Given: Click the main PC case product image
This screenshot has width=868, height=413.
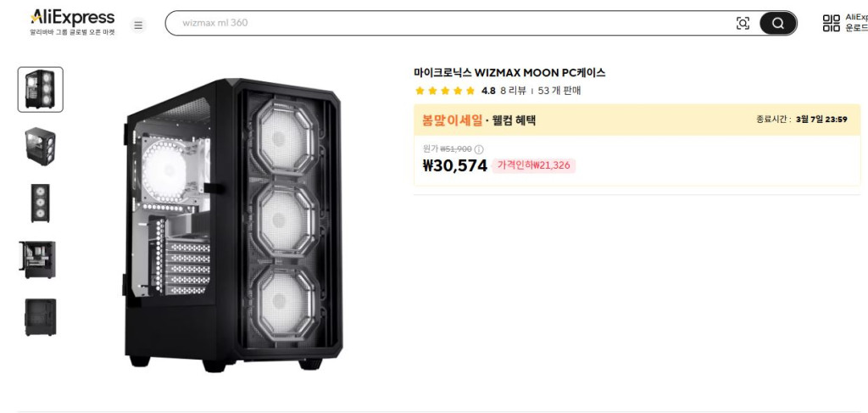Looking at the screenshot, I should [232, 223].
